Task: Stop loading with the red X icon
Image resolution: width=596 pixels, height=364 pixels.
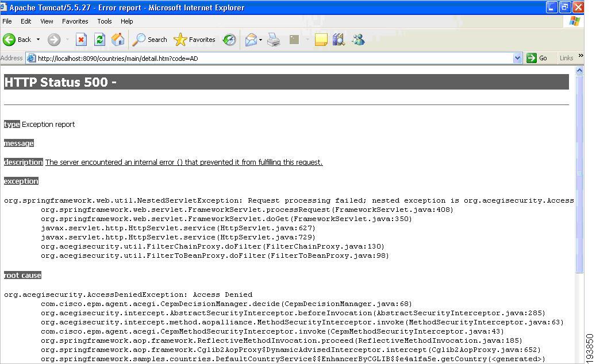Action: [81, 40]
